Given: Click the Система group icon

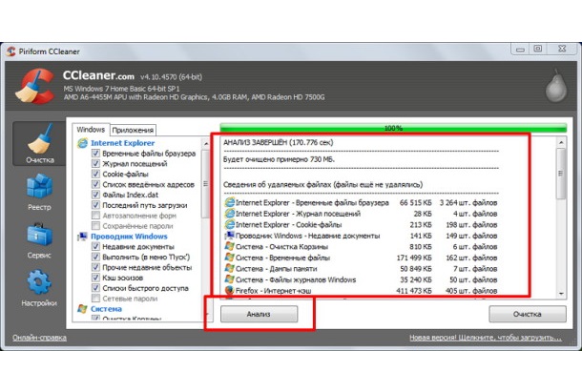Looking at the screenshot, I should pyautogui.click(x=82, y=309).
